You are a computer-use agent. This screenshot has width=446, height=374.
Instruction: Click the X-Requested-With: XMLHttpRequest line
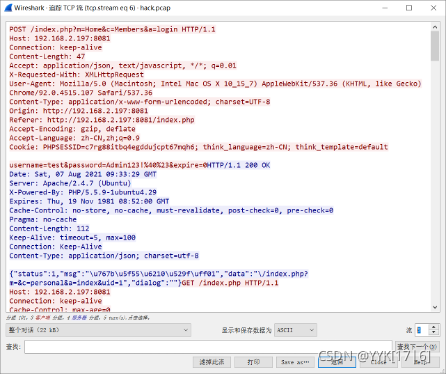click(x=76, y=75)
